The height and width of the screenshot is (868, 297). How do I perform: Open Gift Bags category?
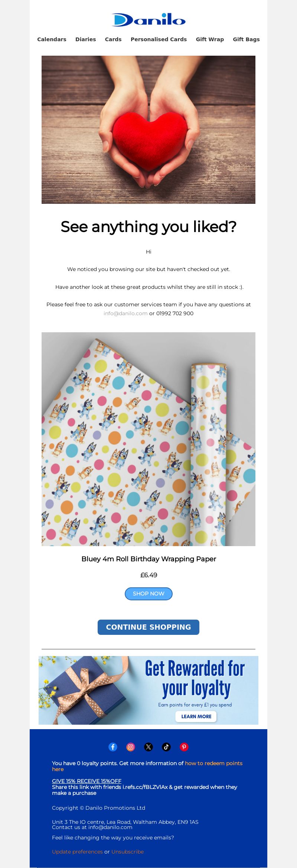(246, 39)
